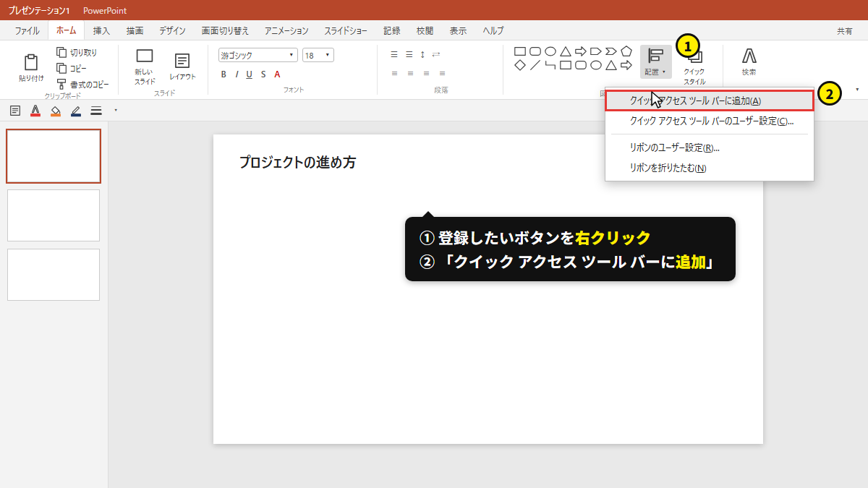Pick the elbow connector shape
This screenshot has width=868, height=488.
(x=550, y=65)
